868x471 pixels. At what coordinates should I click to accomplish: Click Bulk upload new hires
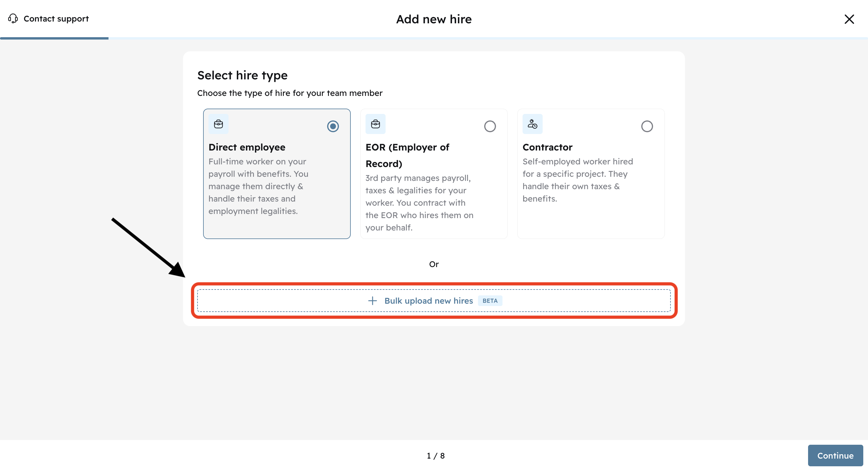[x=429, y=300]
